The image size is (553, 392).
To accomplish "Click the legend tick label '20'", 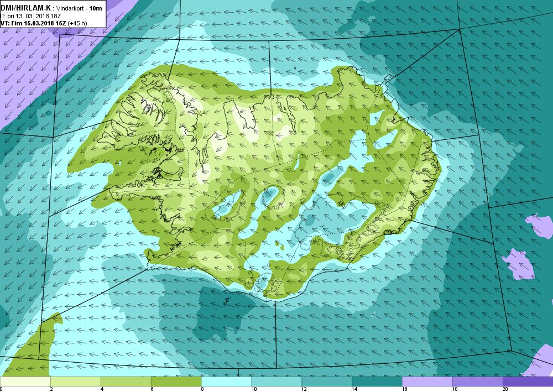I will pyautogui.click(x=505, y=389).
